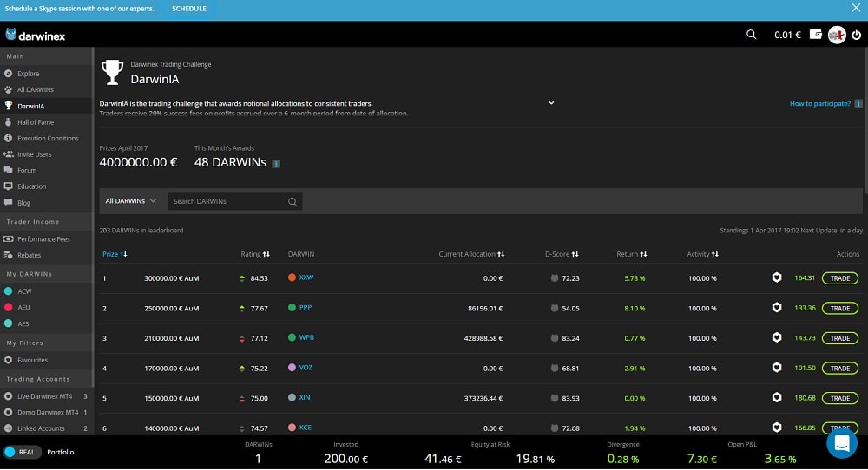Click the shield icon in XXW row
The width and height of the screenshot is (868, 470).
click(777, 278)
